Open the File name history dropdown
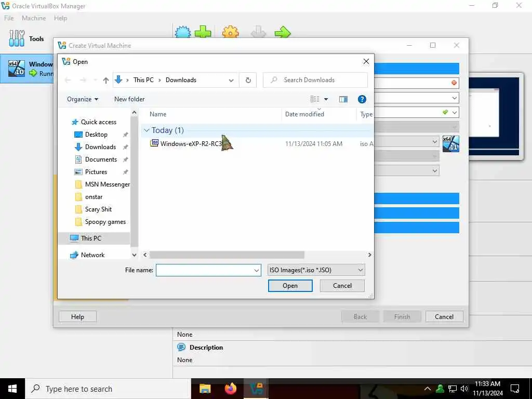The height and width of the screenshot is (399, 532). [x=257, y=270]
